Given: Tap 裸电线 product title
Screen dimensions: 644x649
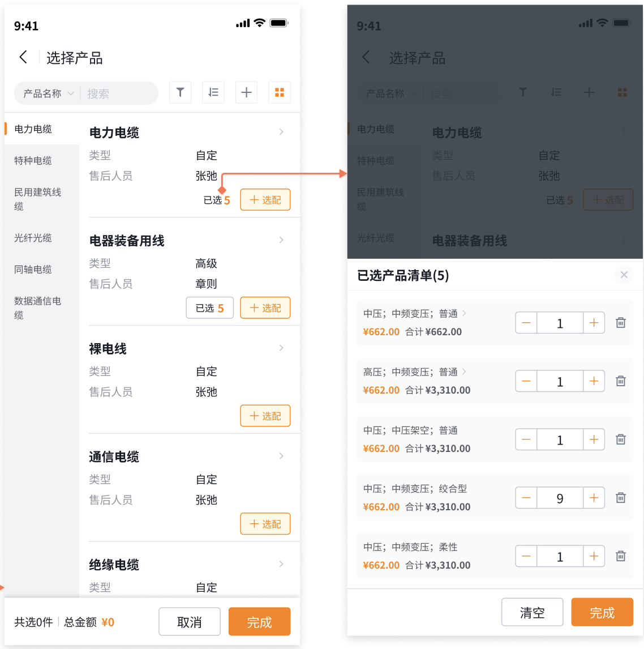Looking at the screenshot, I should (x=108, y=348).
